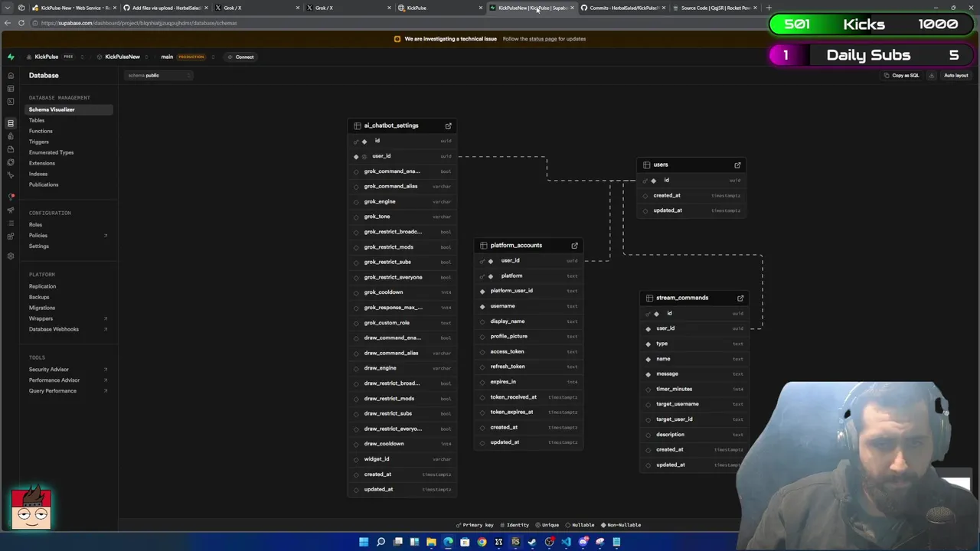
Task: Open a new browser tab with plus
Action: pos(769,8)
